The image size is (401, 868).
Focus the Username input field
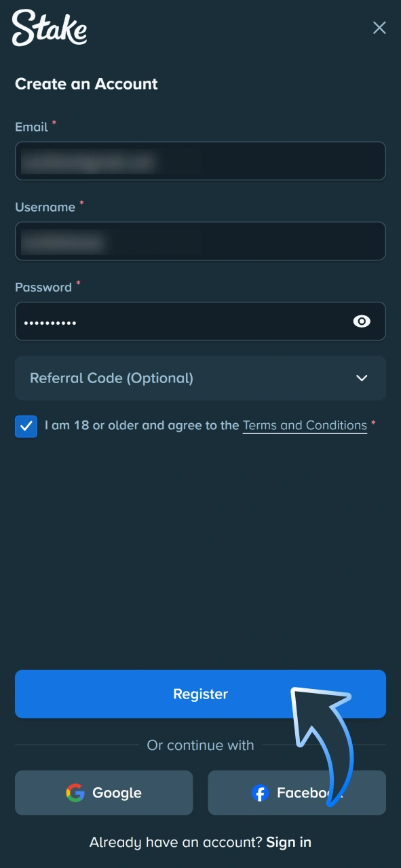tap(200, 241)
